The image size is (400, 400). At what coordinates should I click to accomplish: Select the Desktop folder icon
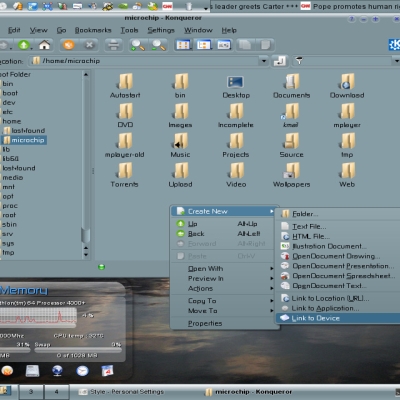tap(236, 82)
